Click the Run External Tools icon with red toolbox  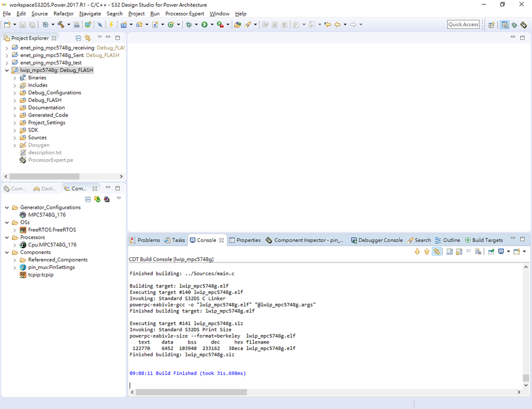220,24
